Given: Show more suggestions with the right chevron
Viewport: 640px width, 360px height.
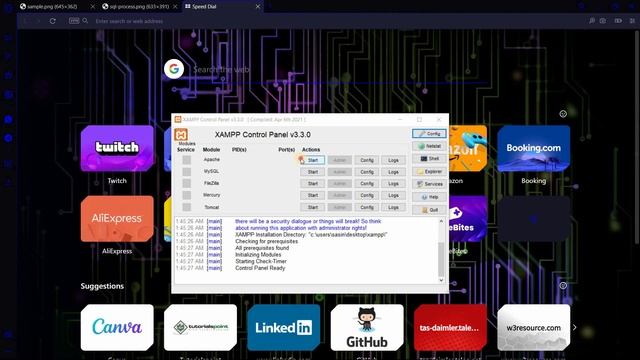Looking at the screenshot, I should pos(575,327).
